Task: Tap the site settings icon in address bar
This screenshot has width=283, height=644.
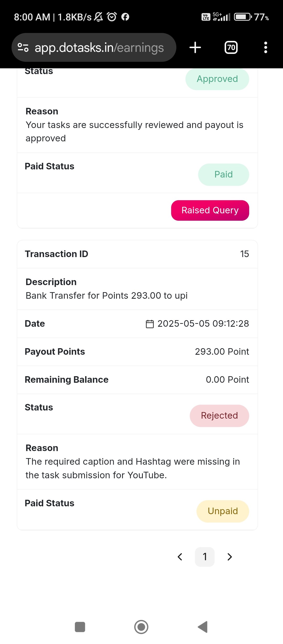Action: (x=23, y=47)
